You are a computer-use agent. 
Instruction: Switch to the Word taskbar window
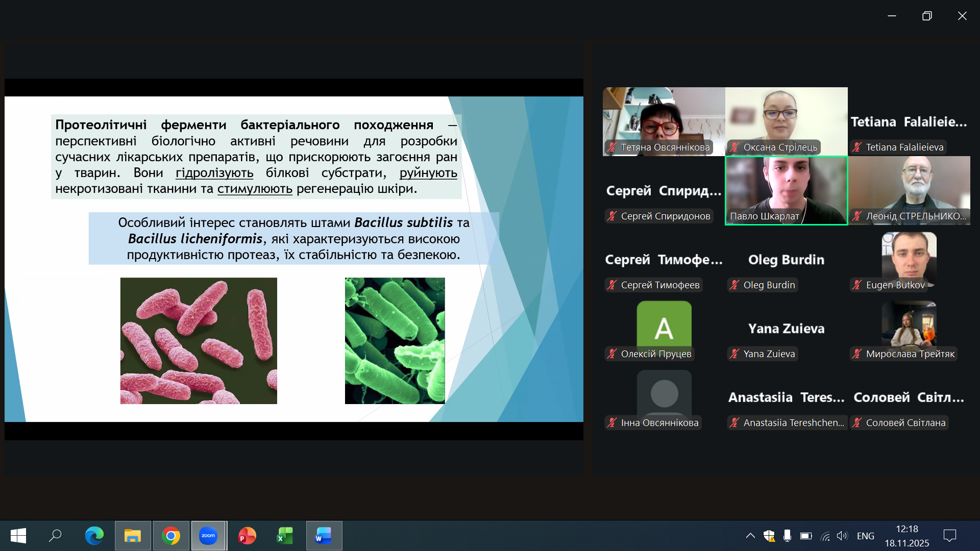(324, 536)
